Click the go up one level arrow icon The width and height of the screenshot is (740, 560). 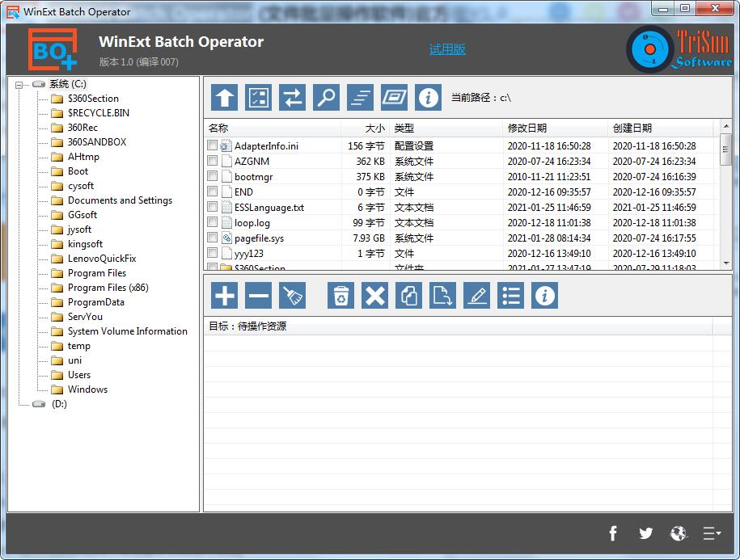(224, 98)
